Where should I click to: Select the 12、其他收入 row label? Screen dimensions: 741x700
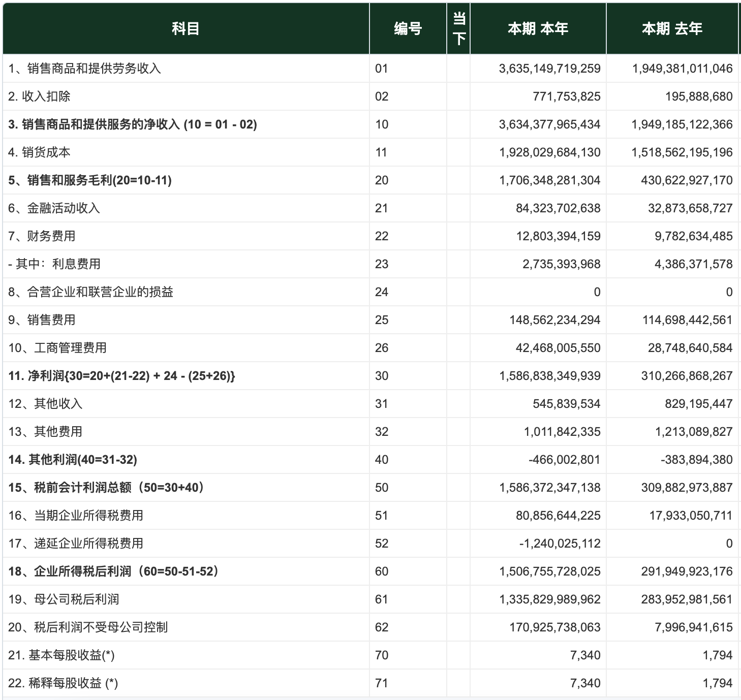[x=45, y=404]
